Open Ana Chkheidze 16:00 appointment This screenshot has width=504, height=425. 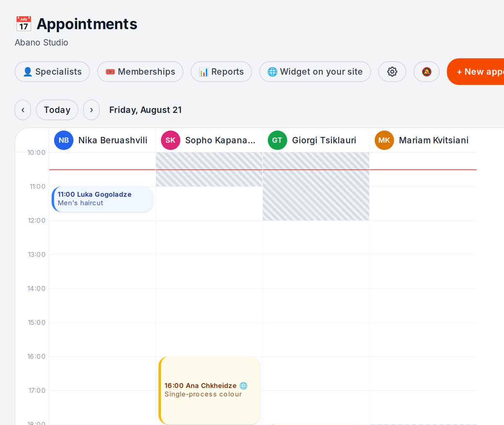tap(209, 390)
